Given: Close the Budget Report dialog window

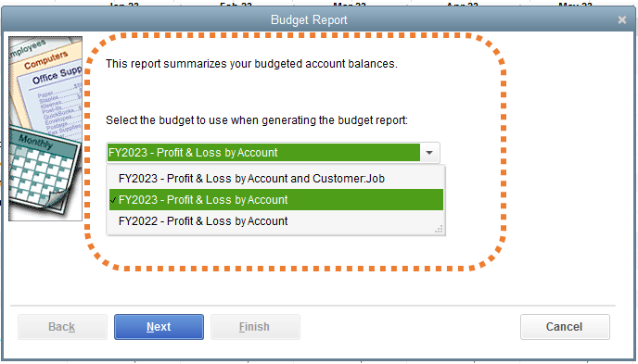Looking at the screenshot, I should coord(621,19).
